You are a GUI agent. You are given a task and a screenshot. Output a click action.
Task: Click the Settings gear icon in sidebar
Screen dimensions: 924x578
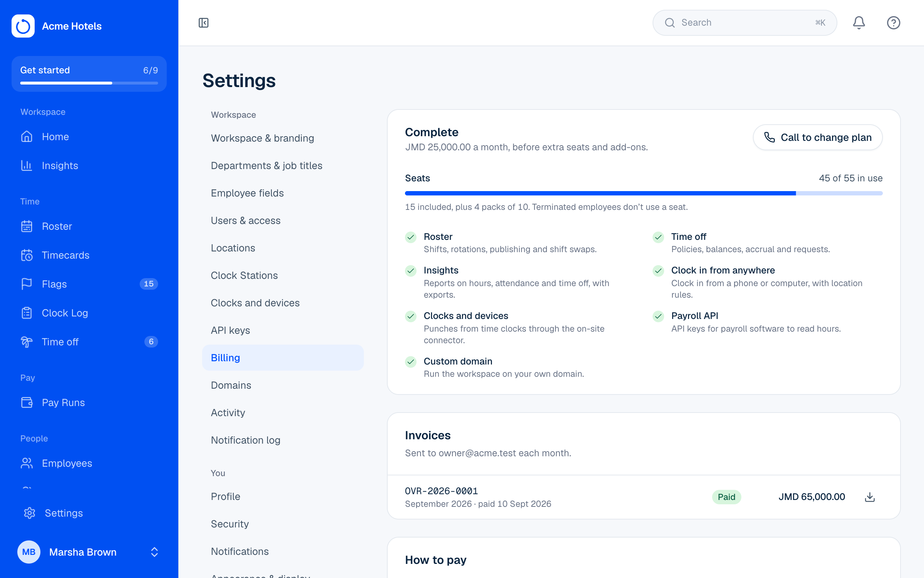click(30, 513)
